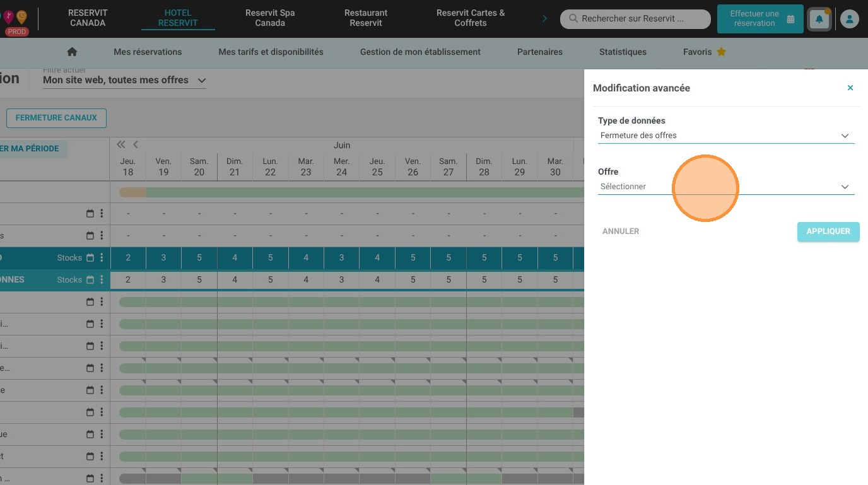The width and height of the screenshot is (868, 485).
Task: Open the Favoris menu with the star
Action: (x=705, y=52)
